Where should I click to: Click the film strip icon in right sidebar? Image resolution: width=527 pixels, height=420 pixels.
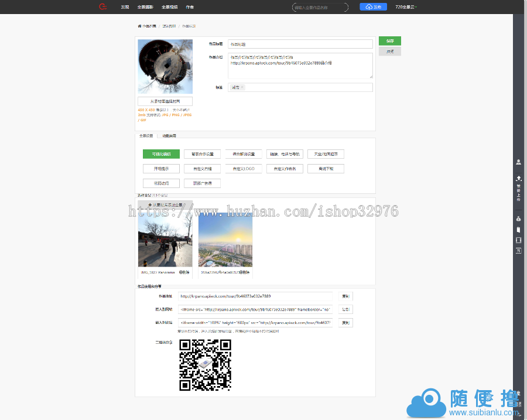519,240
